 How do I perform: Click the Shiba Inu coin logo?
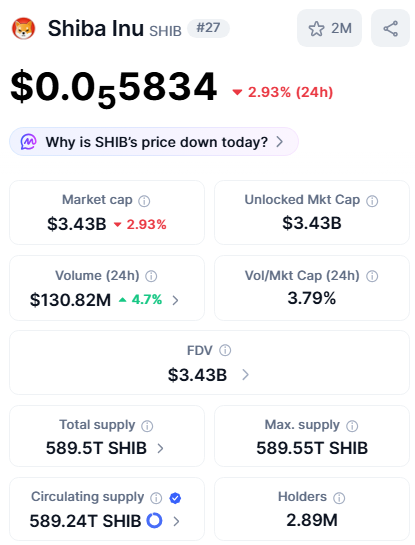click(23, 28)
